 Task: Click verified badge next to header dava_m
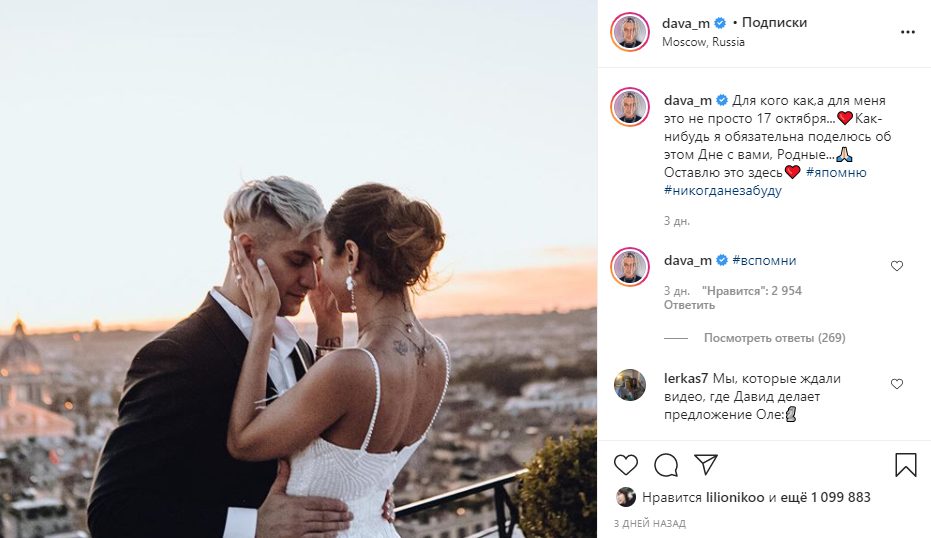[x=720, y=23]
